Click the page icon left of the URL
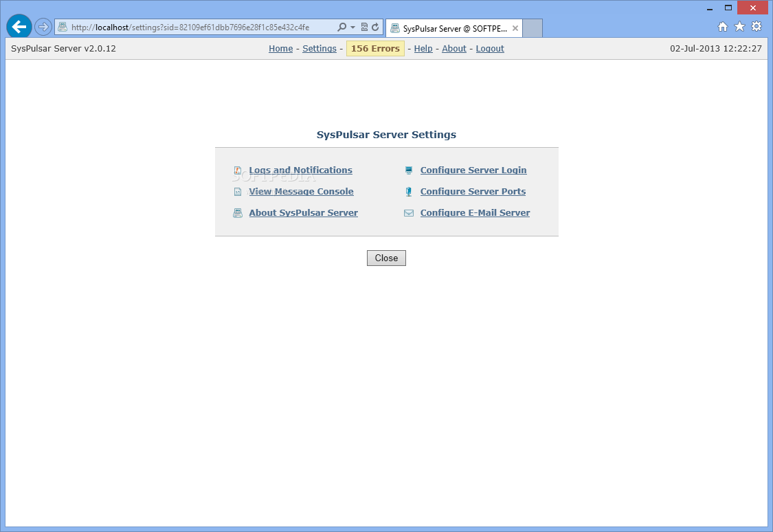 point(63,27)
